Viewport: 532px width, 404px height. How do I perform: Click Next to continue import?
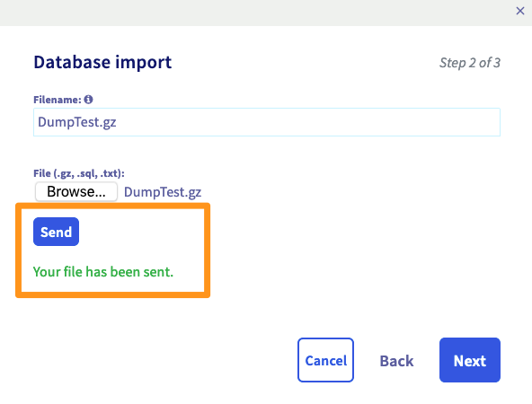[x=470, y=360]
